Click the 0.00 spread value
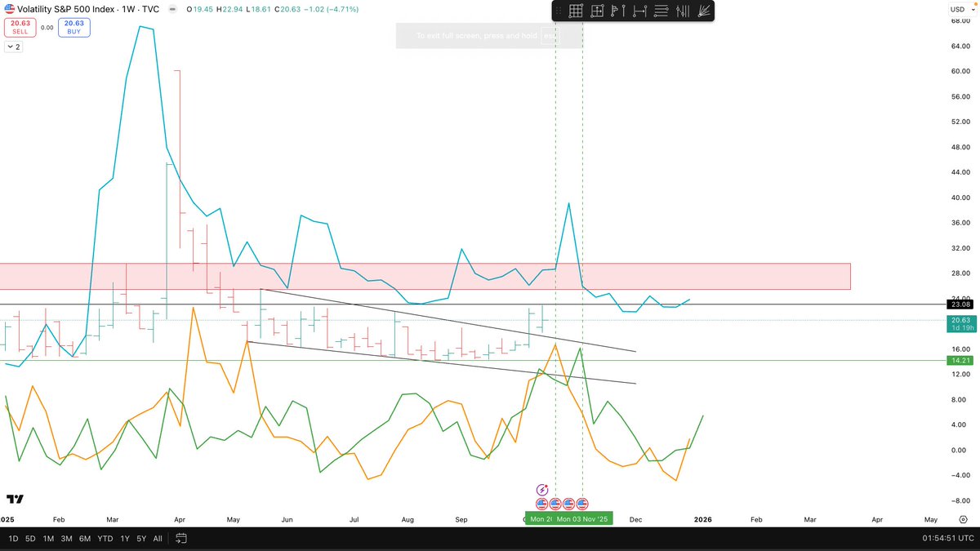 click(47, 28)
